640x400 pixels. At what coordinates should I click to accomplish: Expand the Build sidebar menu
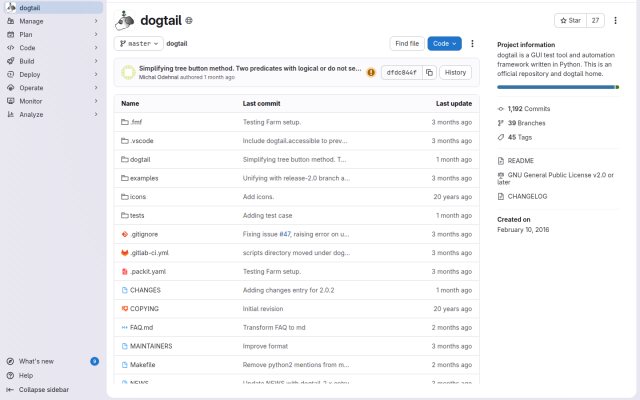coord(53,61)
